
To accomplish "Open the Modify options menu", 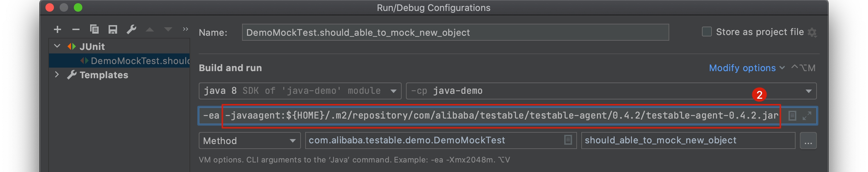I will pos(746,68).
